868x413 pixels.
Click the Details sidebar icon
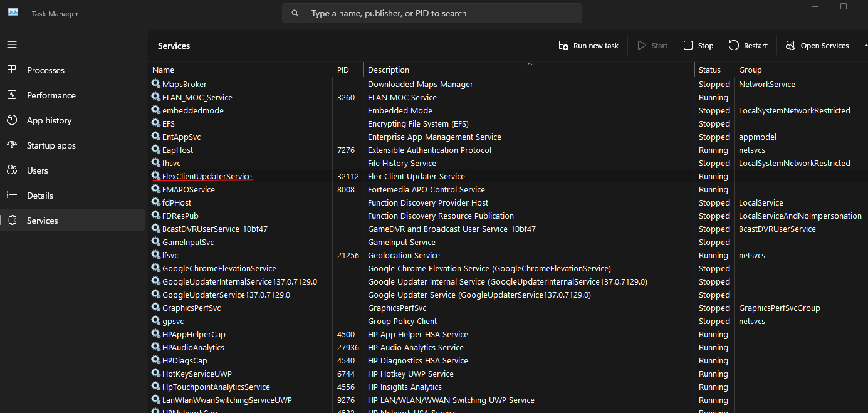click(x=12, y=196)
